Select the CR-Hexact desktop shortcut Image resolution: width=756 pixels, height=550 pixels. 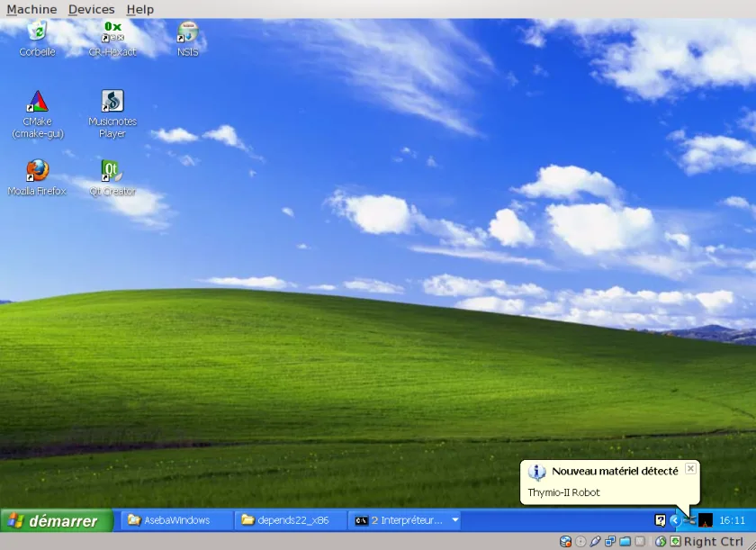pos(112,39)
